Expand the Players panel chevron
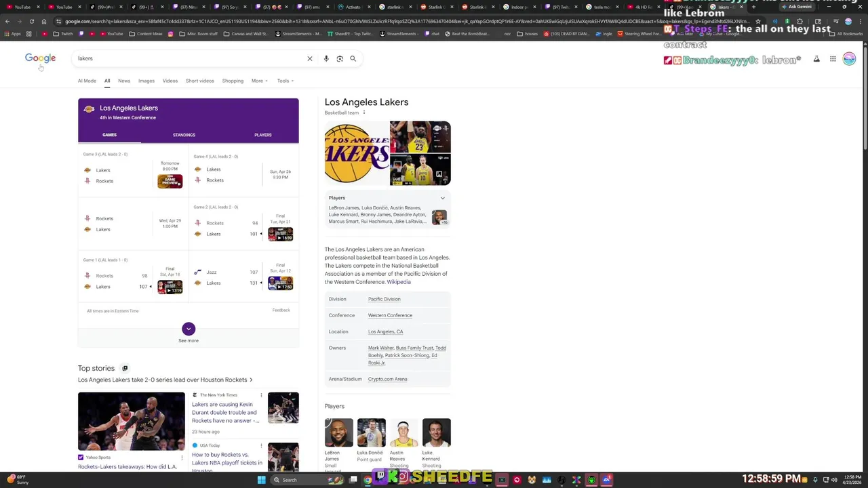 [443, 198]
